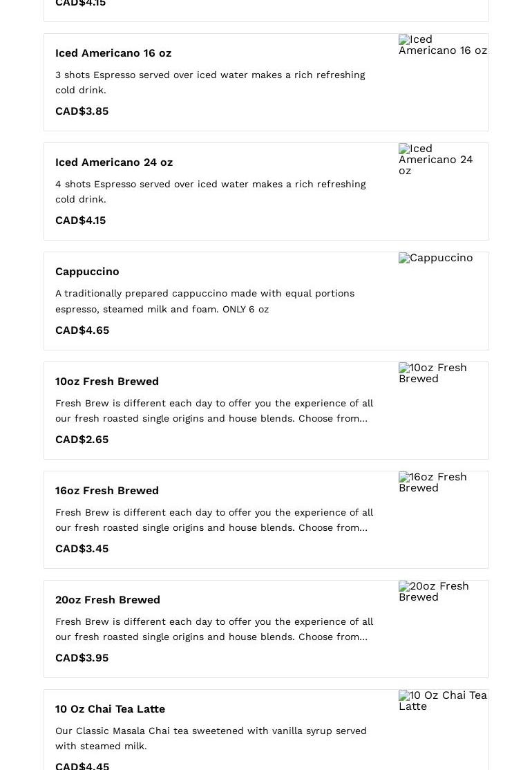Click the 16oz Fresh Brewed description text
The image size is (532, 770).
[x=214, y=520]
